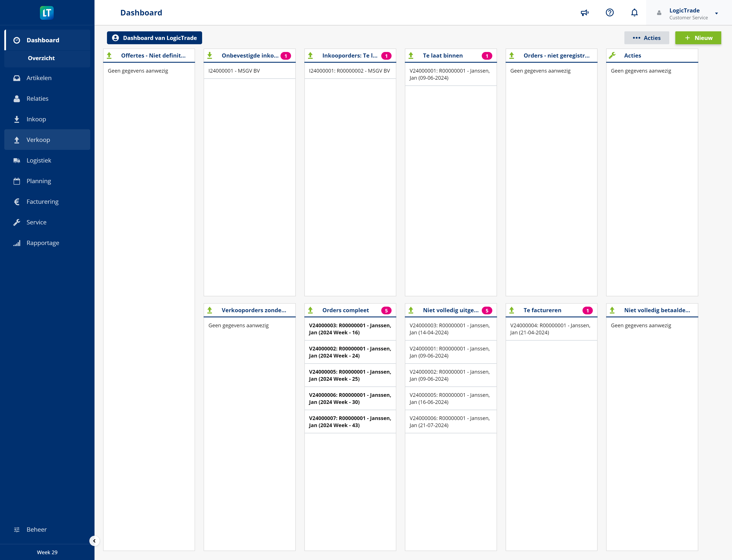Click the badge on Onbevestigde inko... widget

(x=286, y=56)
